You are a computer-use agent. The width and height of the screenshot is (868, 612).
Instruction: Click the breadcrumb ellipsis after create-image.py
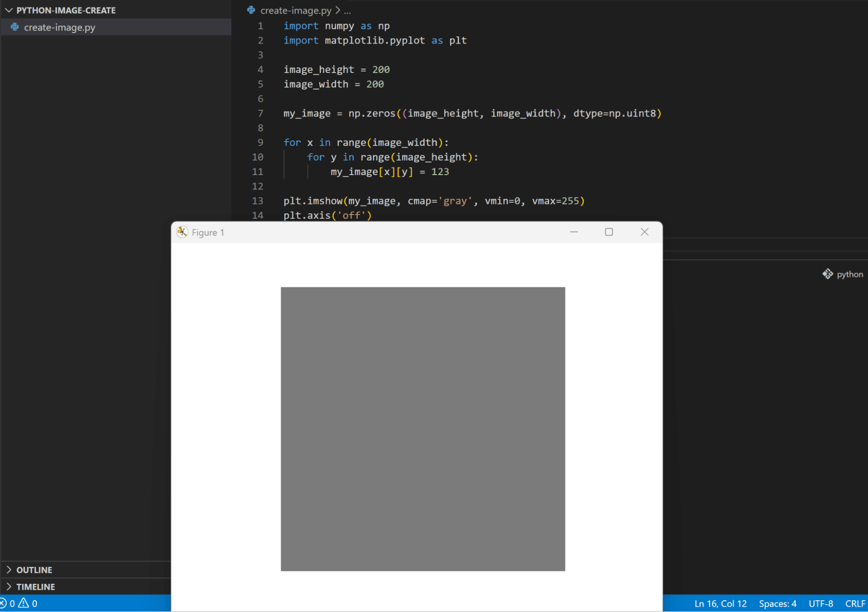click(x=347, y=10)
